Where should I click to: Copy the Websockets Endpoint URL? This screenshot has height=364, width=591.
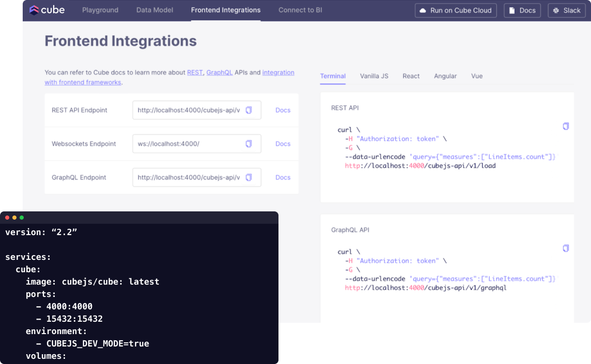[249, 144]
